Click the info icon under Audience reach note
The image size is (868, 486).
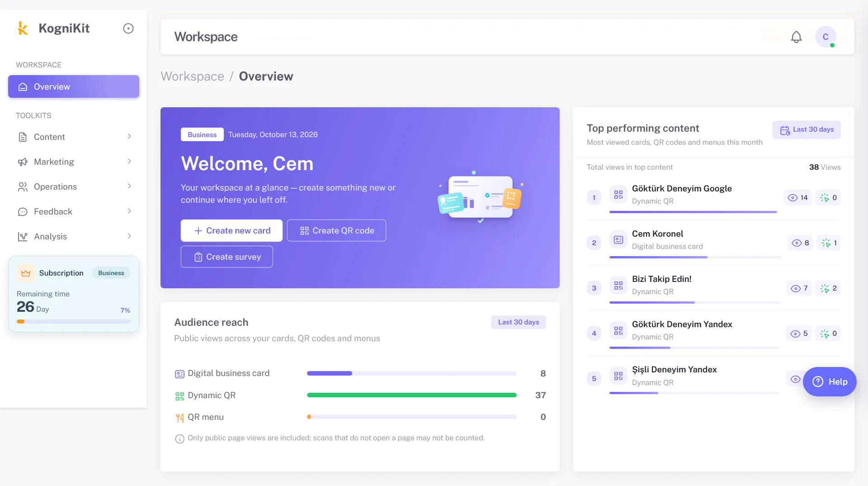click(x=179, y=438)
